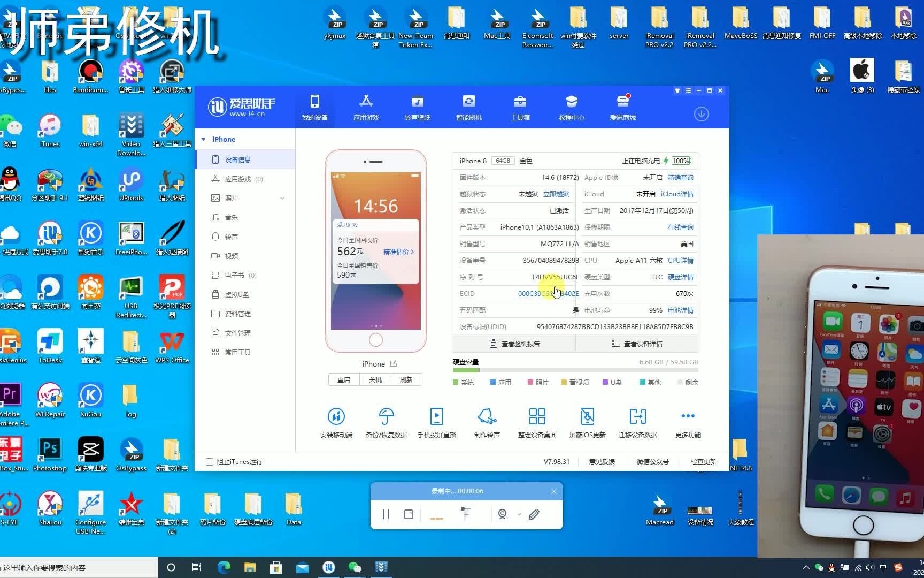
Task: Click 在线查询 warranty link
Action: coord(680,227)
